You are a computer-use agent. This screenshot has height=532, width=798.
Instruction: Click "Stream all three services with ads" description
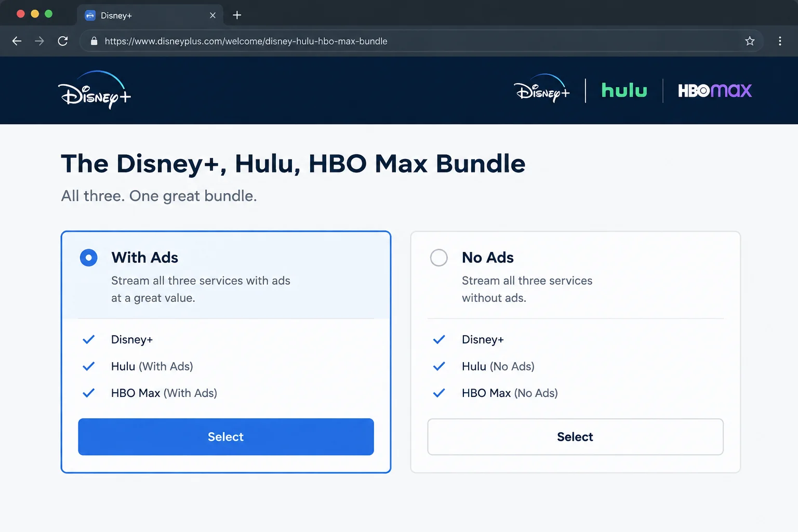(x=201, y=289)
